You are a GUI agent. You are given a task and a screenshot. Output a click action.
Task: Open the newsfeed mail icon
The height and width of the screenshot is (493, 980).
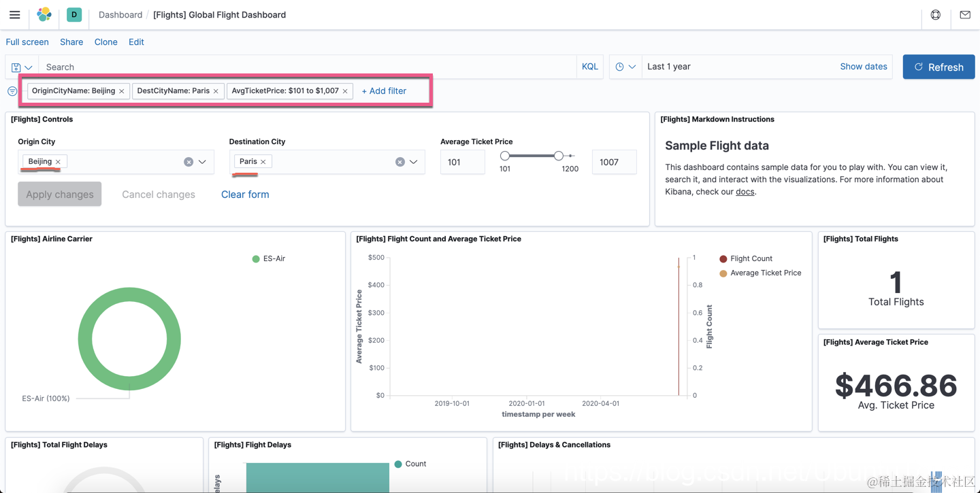coord(965,14)
